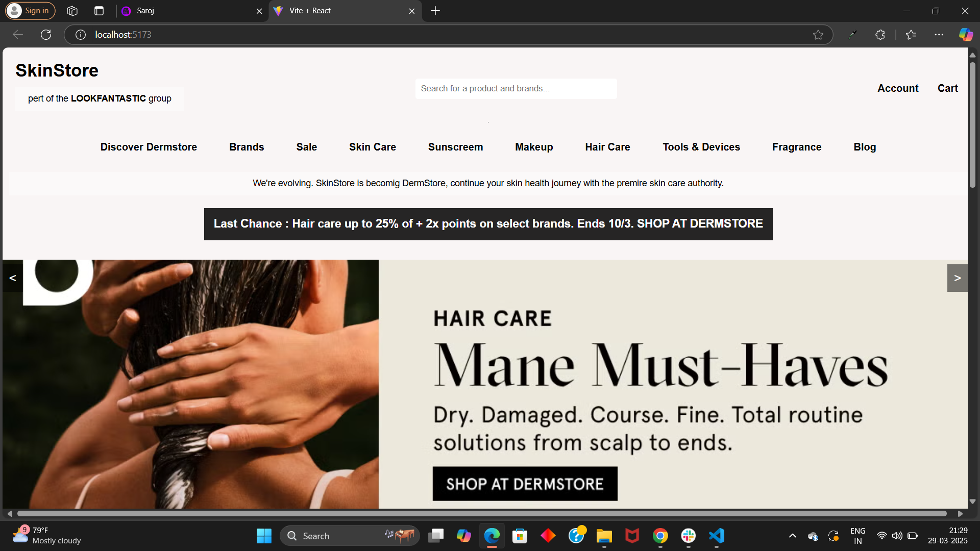Open the weather widget
980x551 pixels.
(46, 536)
